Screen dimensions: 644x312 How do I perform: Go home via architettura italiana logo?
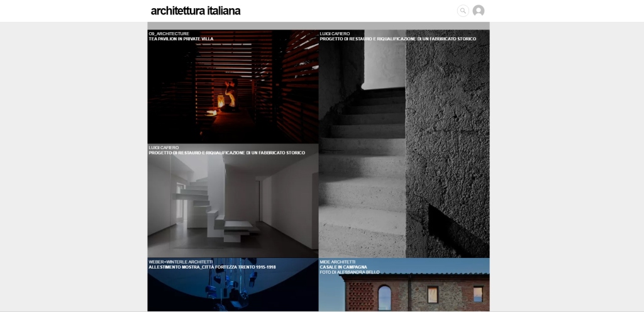pos(195,11)
